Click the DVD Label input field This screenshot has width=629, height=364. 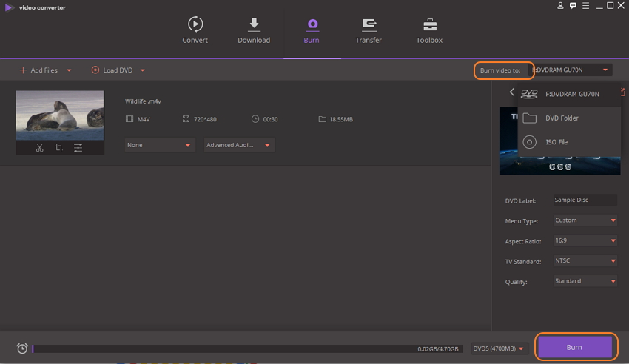click(x=584, y=200)
